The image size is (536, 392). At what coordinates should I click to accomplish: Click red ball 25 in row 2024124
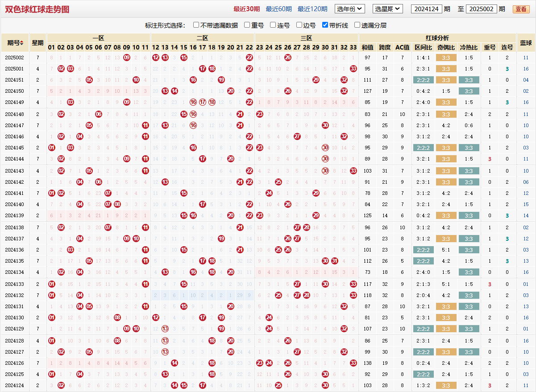click(x=278, y=385)
